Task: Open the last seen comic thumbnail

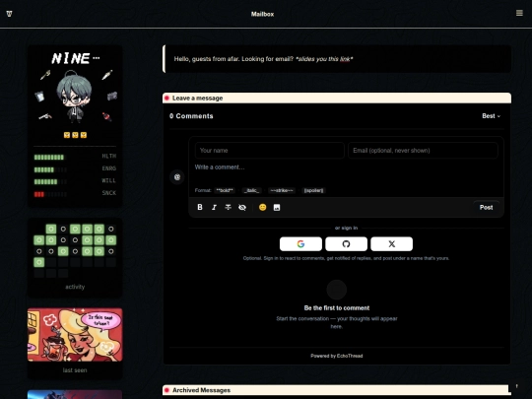Action: click(75, 335)
